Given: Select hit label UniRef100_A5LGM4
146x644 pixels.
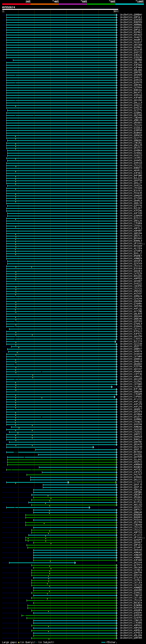Looking at the screenshot, I should 131,635.
